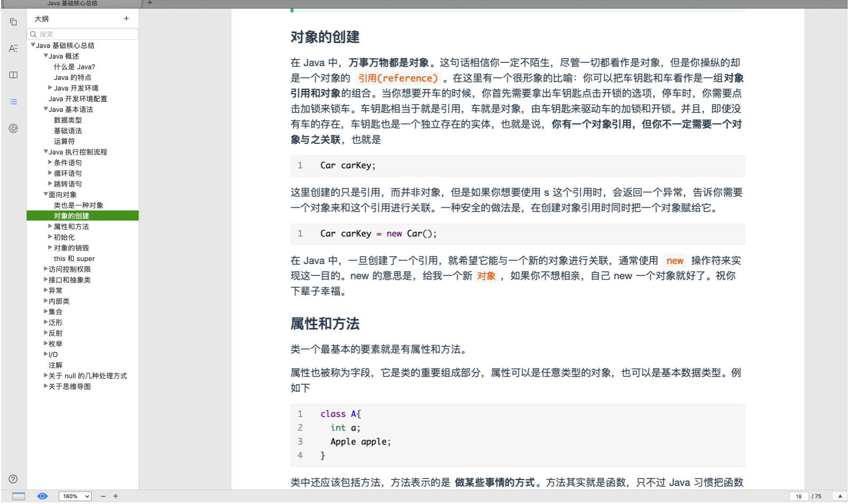
Task: Click the 大纲 panel title
Action: pyautogui.click(x=42, y=19)
